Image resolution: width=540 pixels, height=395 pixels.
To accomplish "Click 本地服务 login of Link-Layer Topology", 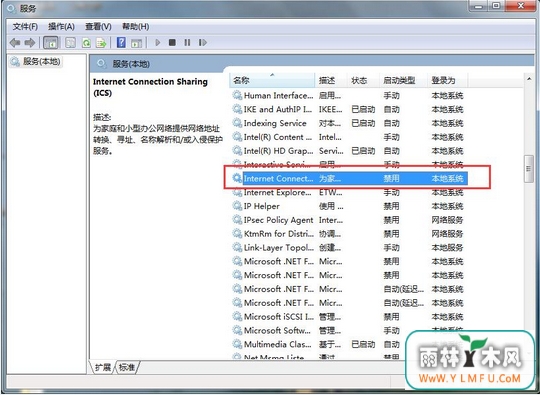I will 447,248.
